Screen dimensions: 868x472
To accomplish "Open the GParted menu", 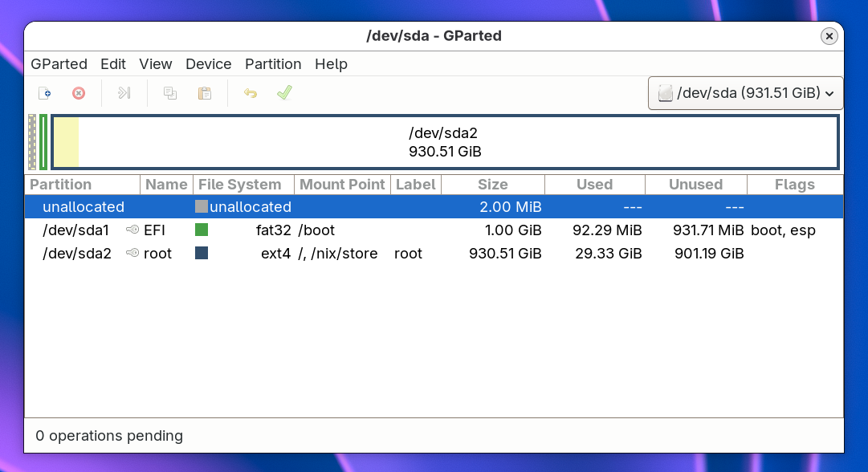I will pos(59,64).
